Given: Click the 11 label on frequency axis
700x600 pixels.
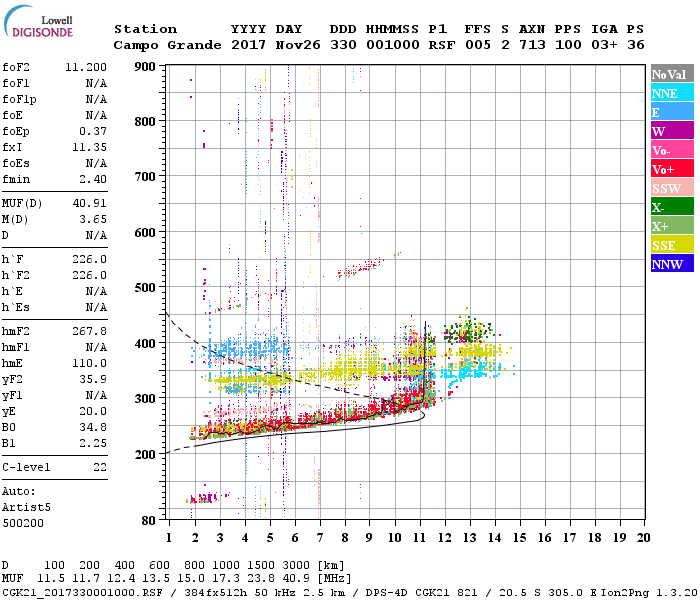Looking at the screenshot, I should pos(419,538).
